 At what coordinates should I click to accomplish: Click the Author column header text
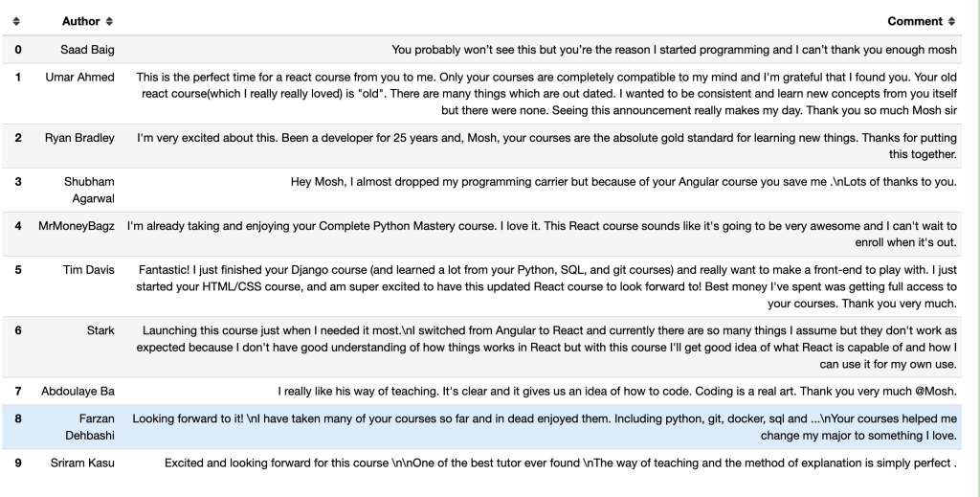click(80, 21)
